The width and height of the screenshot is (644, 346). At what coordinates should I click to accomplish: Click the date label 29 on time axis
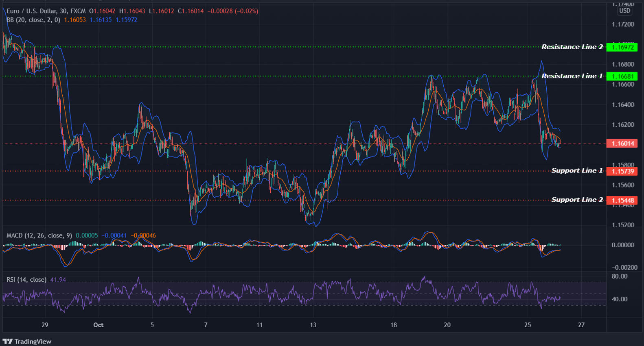45,325
